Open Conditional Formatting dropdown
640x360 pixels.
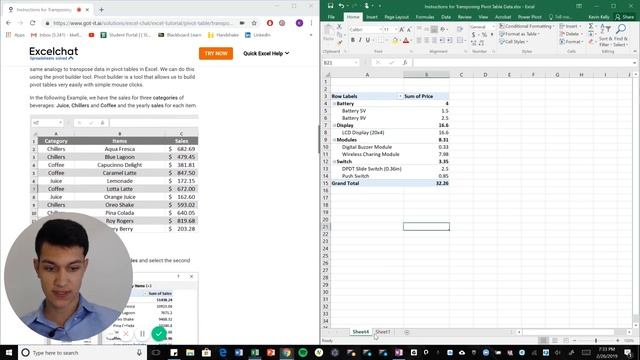[x=527, y=26]
